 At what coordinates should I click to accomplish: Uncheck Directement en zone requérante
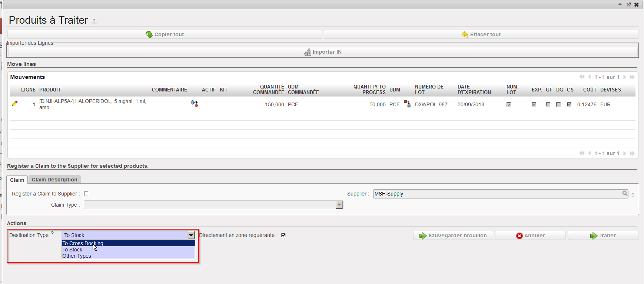click(x=283, y=235)
